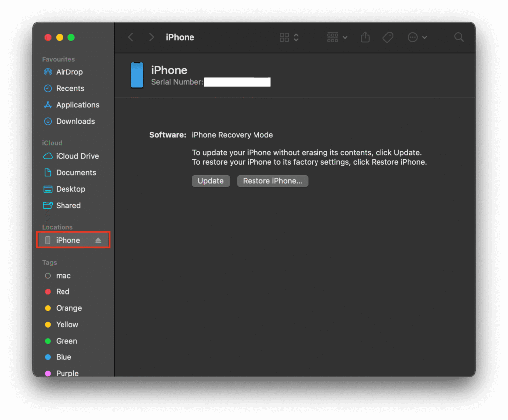Click the blue iPhone device icon
508x420 pixels.
[x=137, y=75]
